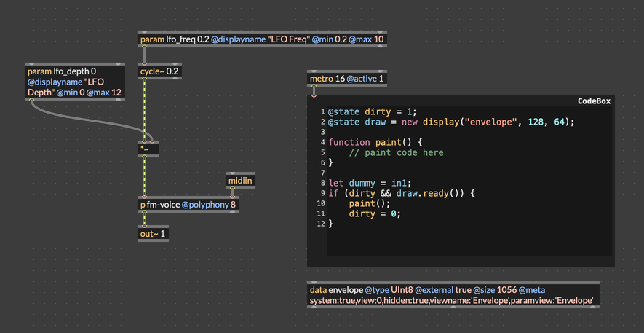Click the '// paint code here' comment
Image resolution: width=644 pixels, height=333 pixels.
coord(396,152)
